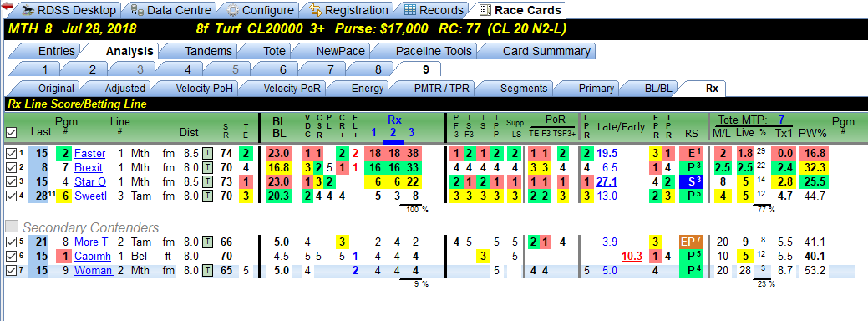Toggle the checkbox for Caoimh row
The width and height of the screenshot is (868, 321).
pyautogui.click(x=10, y=257)
